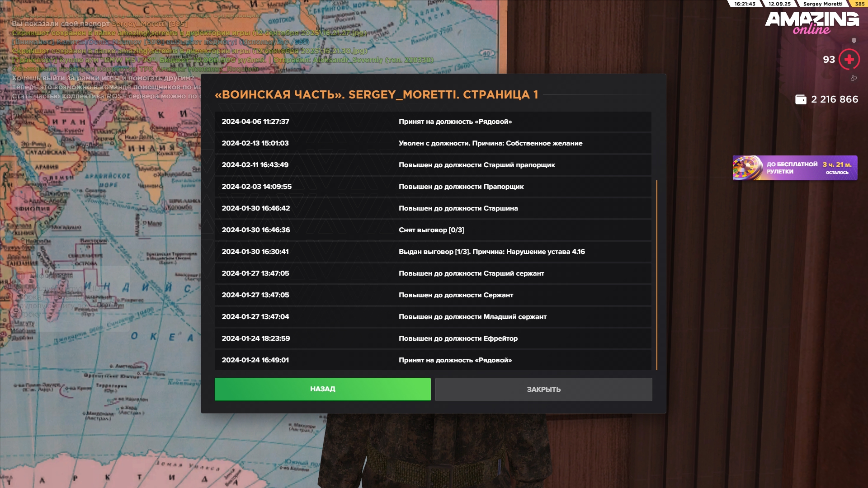Click the Sergey Moretti name label

(x=822, y=4)
